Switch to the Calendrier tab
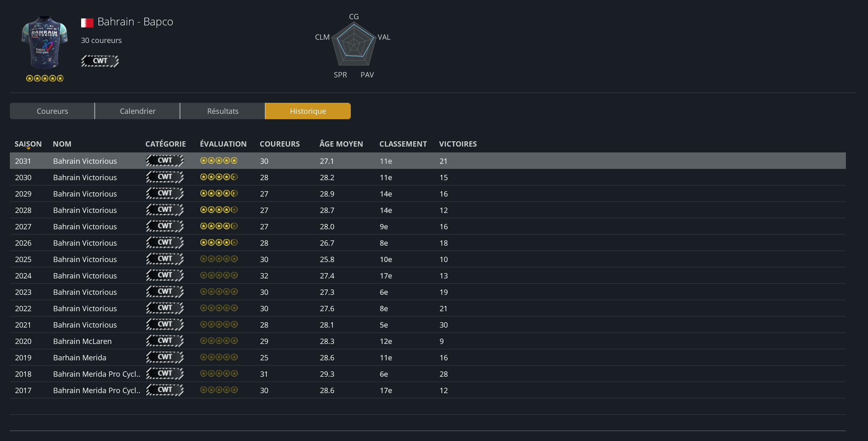Image resolution: width=868 pixels, height=441 pixels. coord(137,111)
